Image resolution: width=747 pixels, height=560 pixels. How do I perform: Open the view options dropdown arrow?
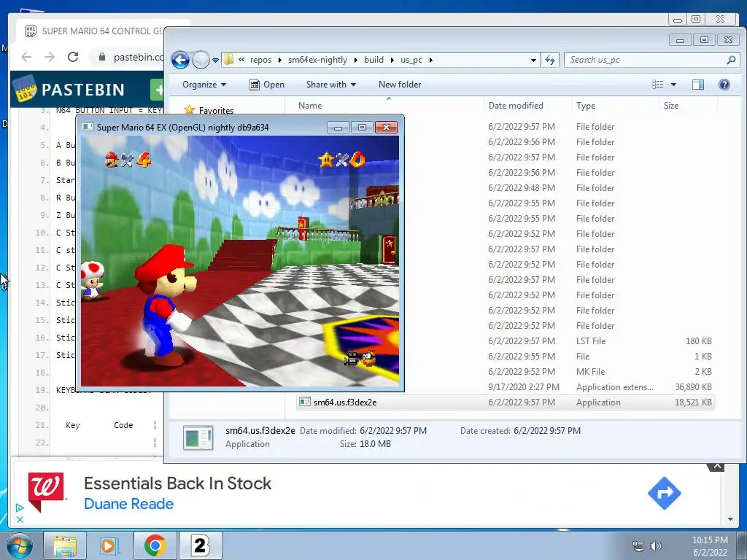(673, 85)
